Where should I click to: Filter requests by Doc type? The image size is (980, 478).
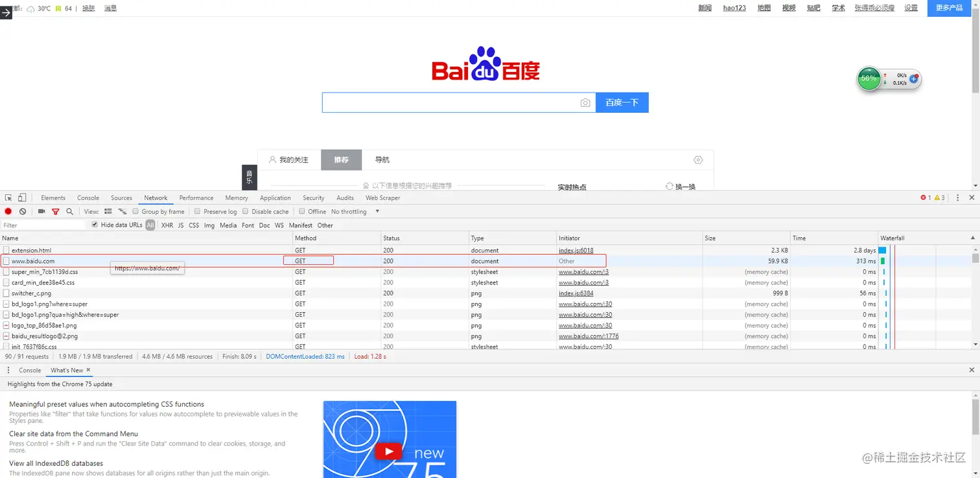(x=264, y=225)
